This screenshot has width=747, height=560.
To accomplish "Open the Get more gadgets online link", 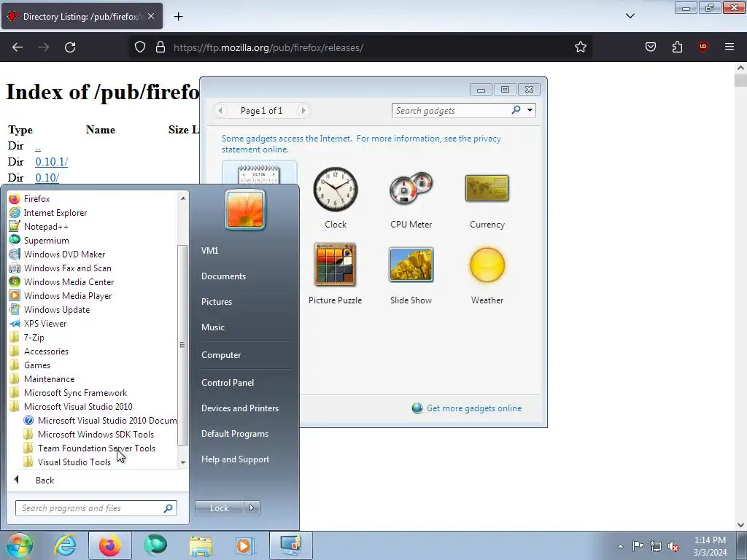I will click(473, 408).
